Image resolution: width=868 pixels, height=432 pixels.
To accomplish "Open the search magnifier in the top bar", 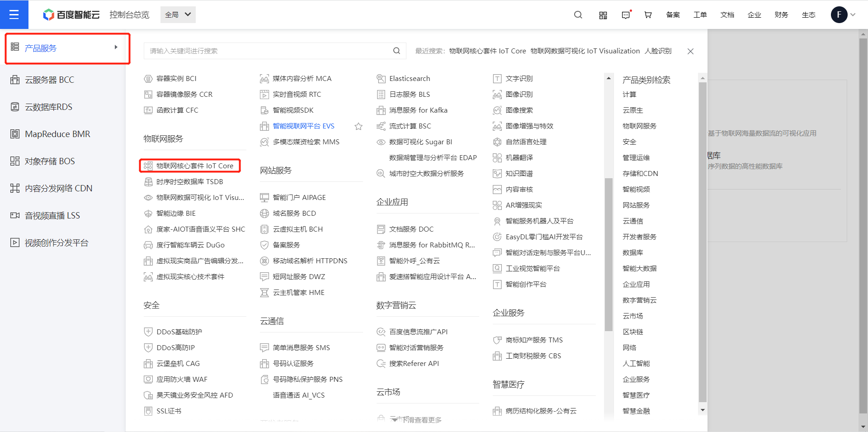I will click(578, 14).
